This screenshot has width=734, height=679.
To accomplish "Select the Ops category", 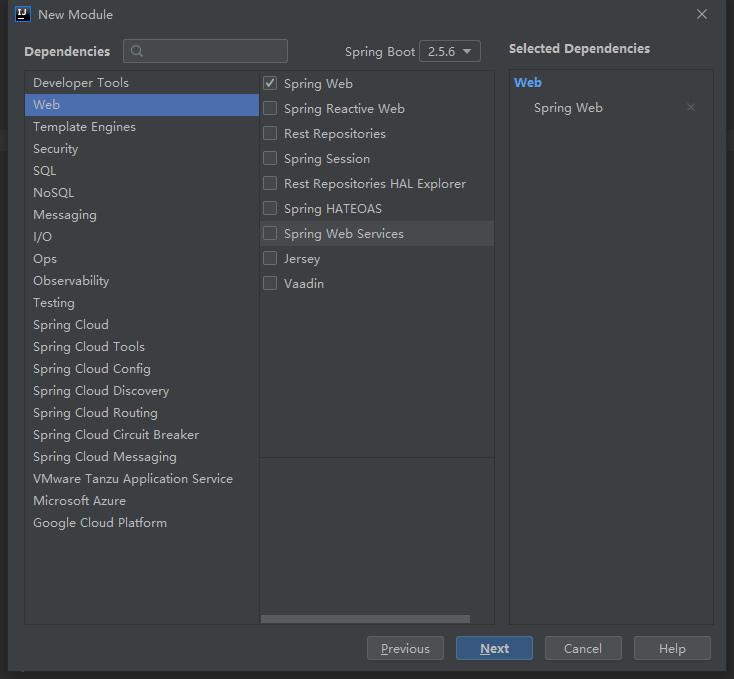I will (x=141, y=259).
